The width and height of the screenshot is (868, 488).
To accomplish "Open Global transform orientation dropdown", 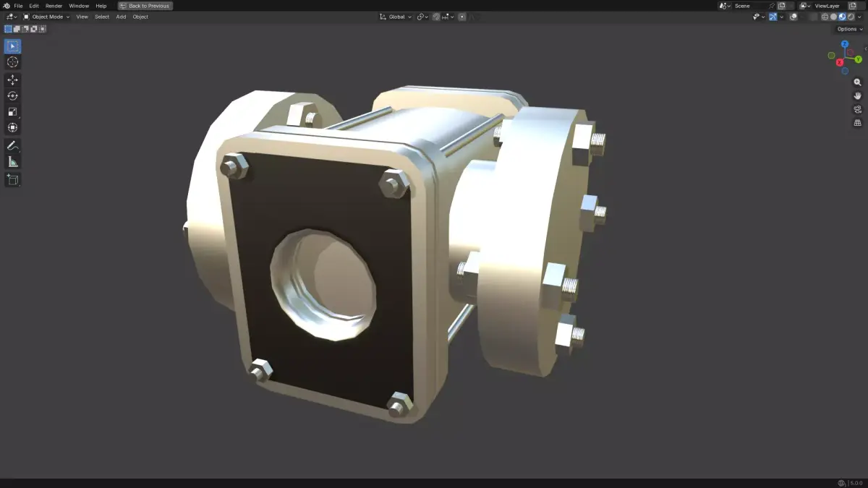I will [x=396, y=17].
